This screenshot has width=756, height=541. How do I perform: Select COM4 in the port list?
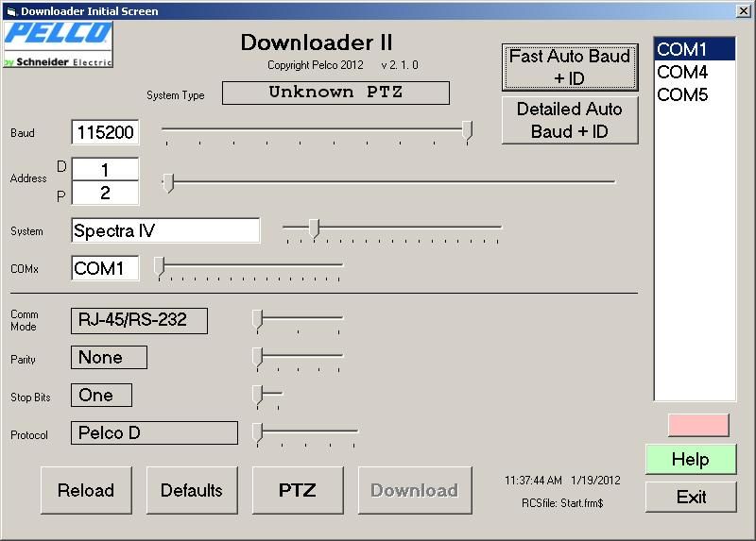pos(695,73)
